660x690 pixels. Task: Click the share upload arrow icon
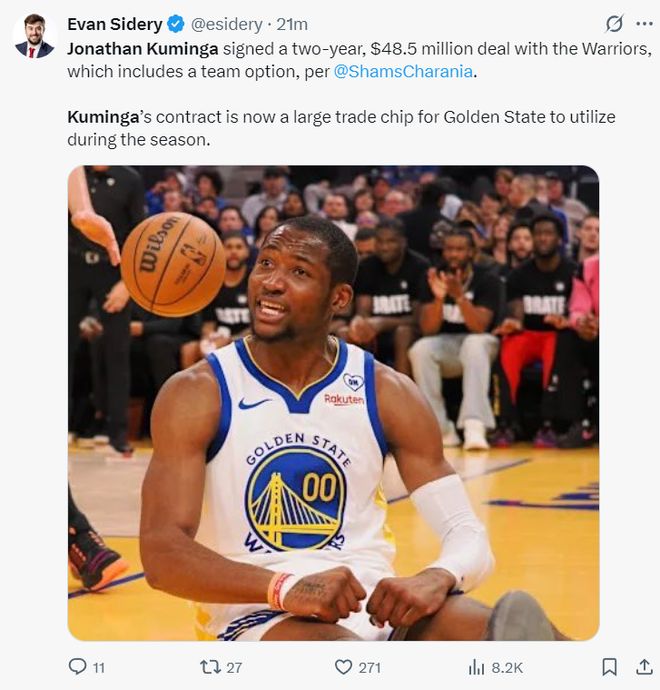pyautogui.click(x=642, y=666)
